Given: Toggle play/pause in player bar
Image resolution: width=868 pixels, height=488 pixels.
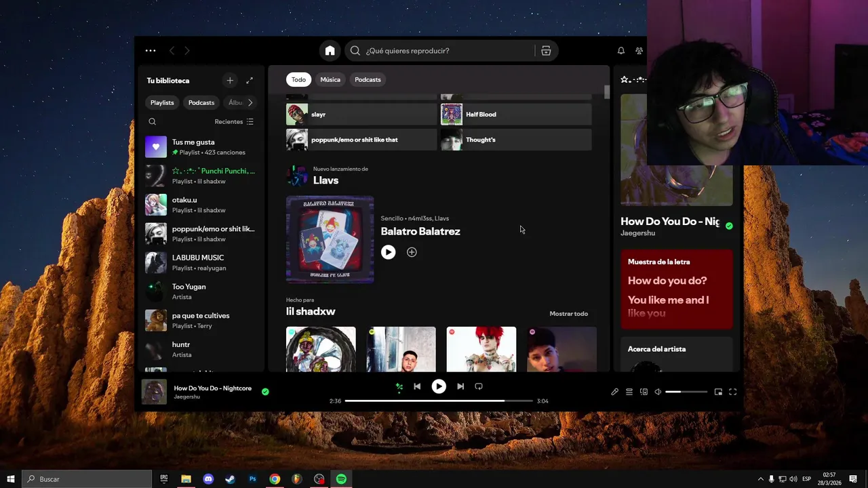Looking at the screenshot, I should [x=439, y=386].
